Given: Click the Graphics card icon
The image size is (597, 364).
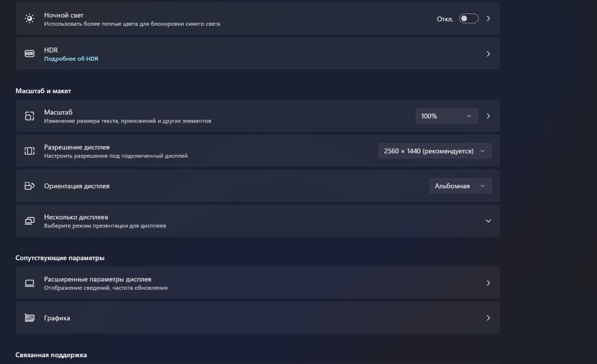Looking at the screenshot, I should [x=30, y=318].
